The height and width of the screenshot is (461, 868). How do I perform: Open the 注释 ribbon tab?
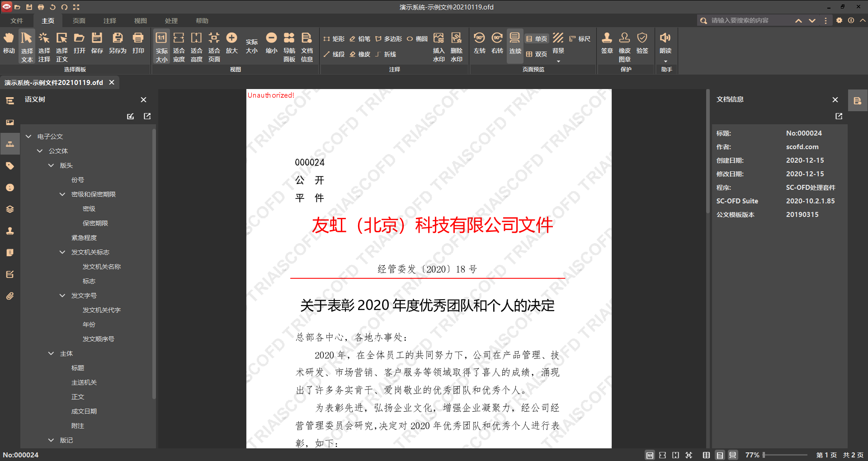point(109,21)
